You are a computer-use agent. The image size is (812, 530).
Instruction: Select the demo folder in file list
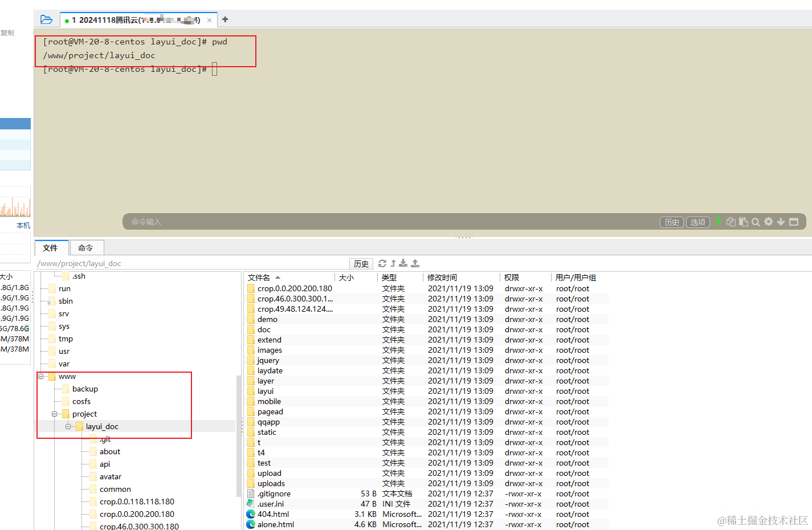[267, 319]
